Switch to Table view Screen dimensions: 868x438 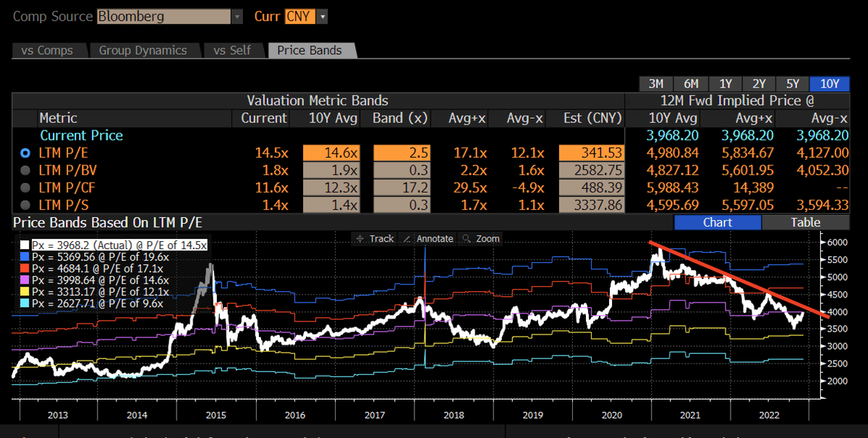pos(805,222)
